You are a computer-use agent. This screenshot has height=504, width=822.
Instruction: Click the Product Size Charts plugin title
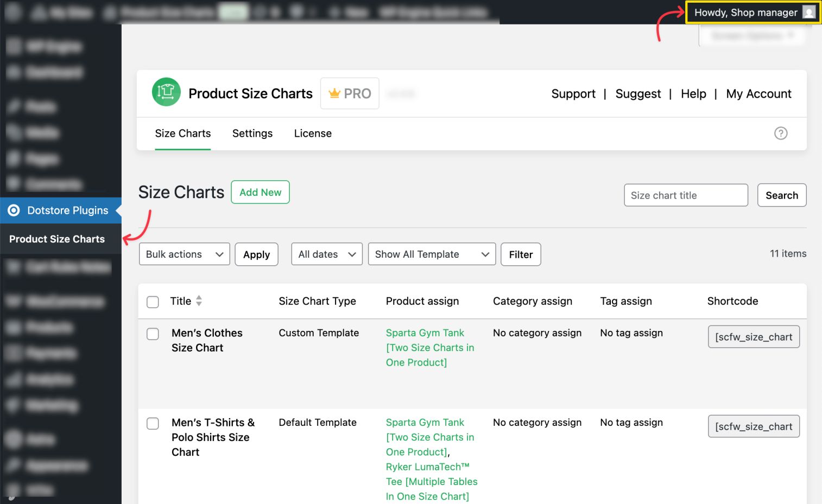[250, 93]
